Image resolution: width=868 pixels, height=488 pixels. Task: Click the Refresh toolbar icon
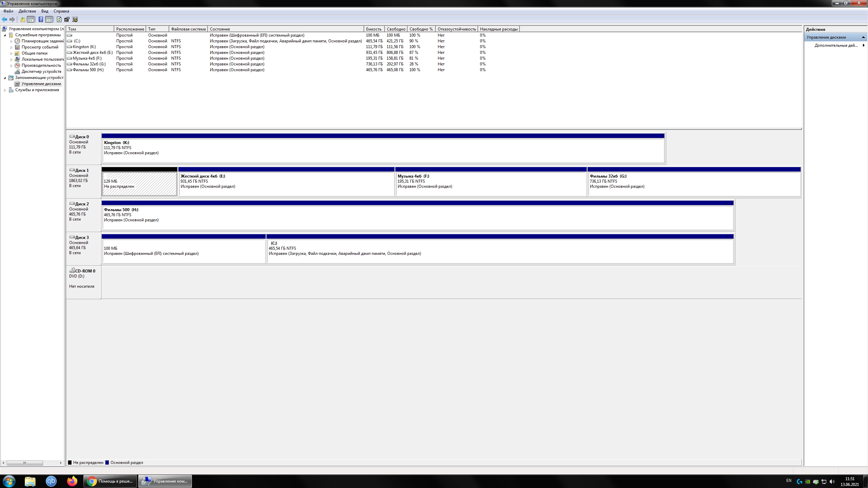coord(59,19)
